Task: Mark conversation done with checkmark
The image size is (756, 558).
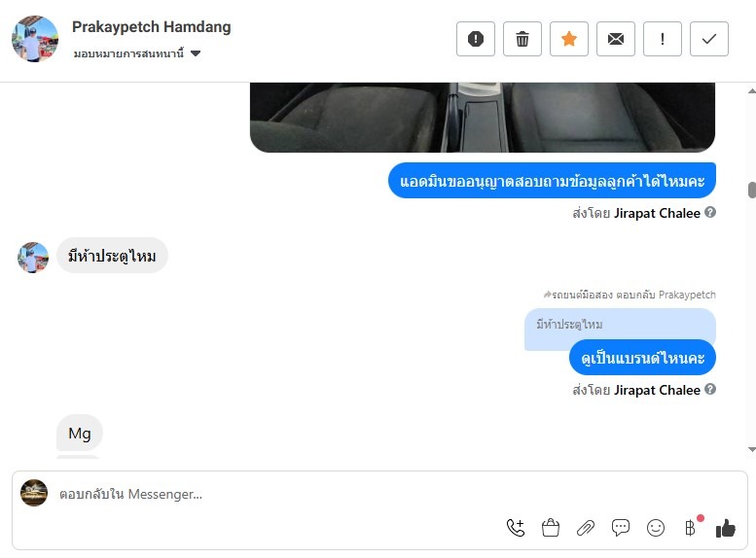Action: tap(709, 39)
